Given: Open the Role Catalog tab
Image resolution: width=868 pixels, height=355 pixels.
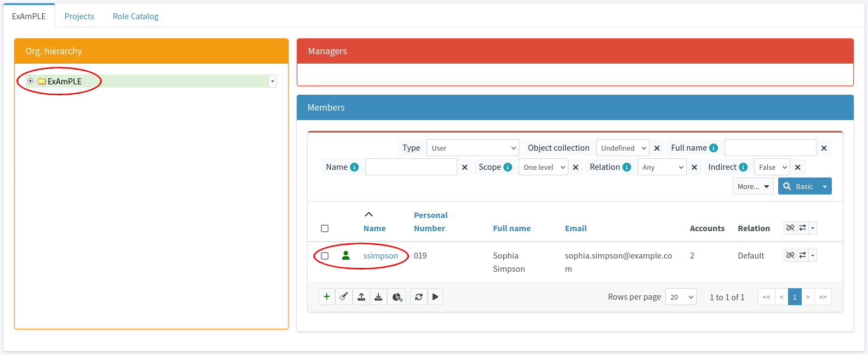Looking at the screenshot, I should [x=136, y=16].
